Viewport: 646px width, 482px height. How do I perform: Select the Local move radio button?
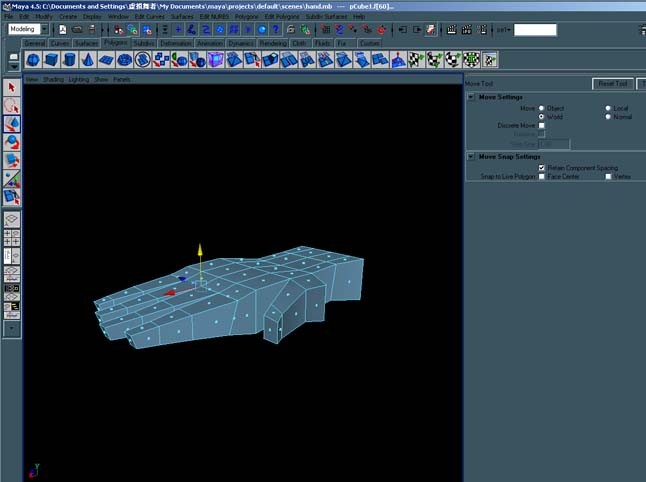[x=608, y=108]
